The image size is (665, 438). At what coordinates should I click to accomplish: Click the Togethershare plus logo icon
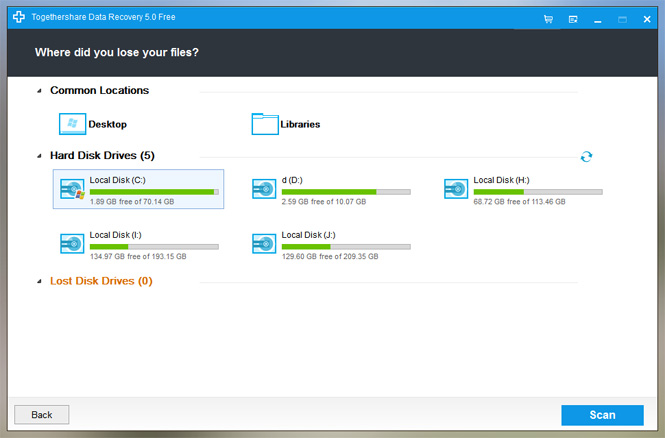pyautogui.click(x=19, y=17)
